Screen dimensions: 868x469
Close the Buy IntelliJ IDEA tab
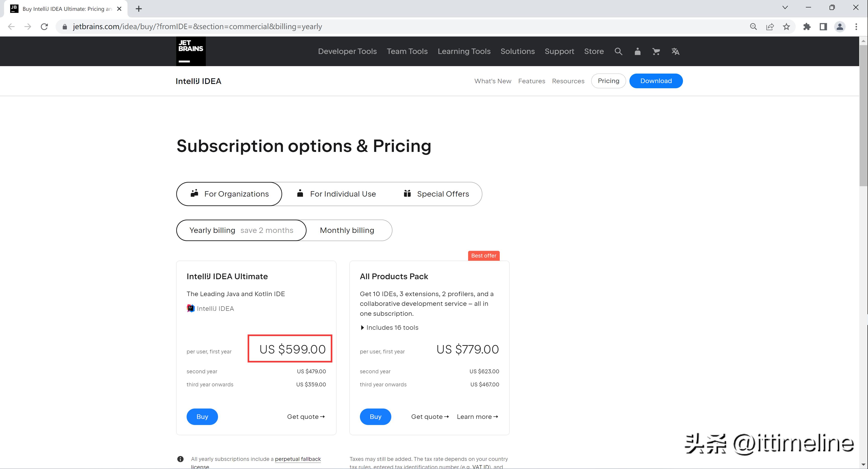pos(119,9)
